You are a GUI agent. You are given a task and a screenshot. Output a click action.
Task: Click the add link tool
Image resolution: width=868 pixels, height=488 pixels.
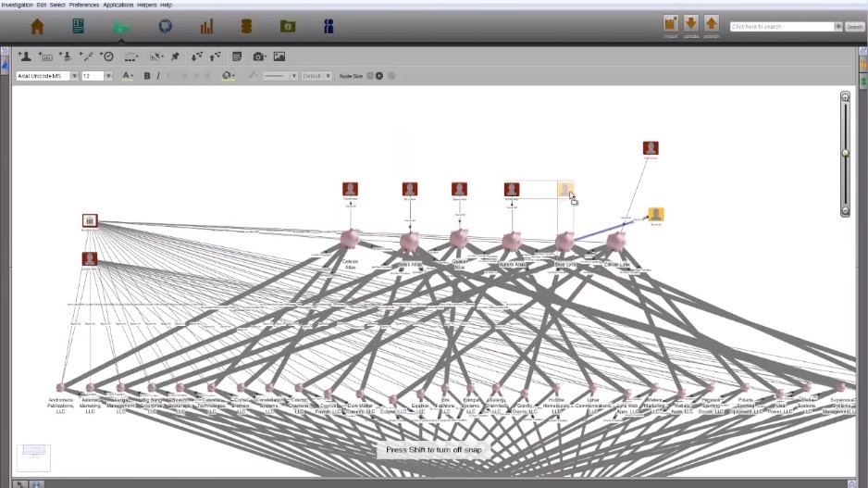86,56
